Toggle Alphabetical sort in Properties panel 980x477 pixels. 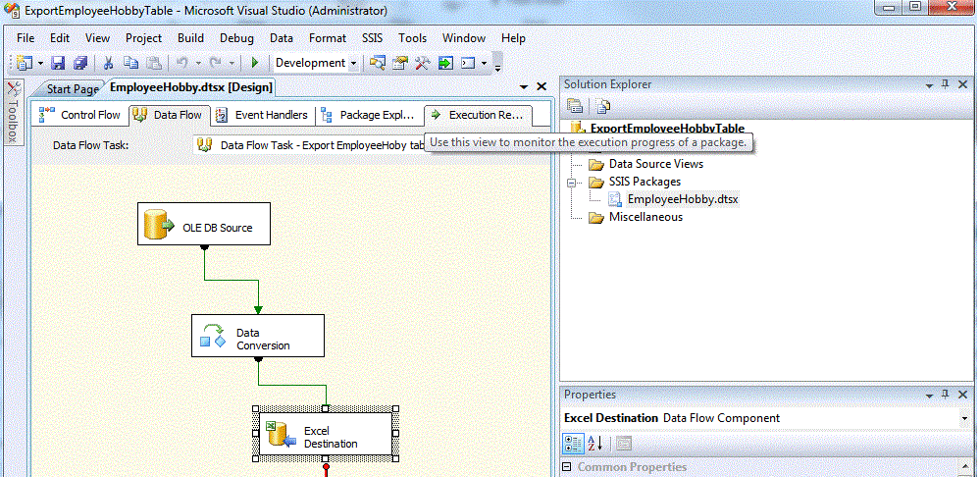[x=595, y=444]
